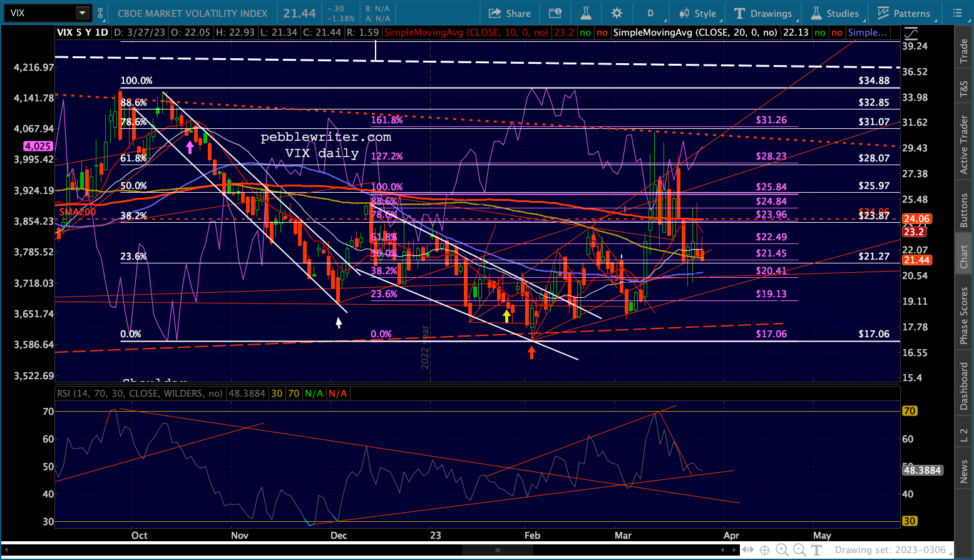The width and height of the screenshot is (974, 560).
Task: Click the $19.13 pink Fibonacci label
Action: click(771, 294)
